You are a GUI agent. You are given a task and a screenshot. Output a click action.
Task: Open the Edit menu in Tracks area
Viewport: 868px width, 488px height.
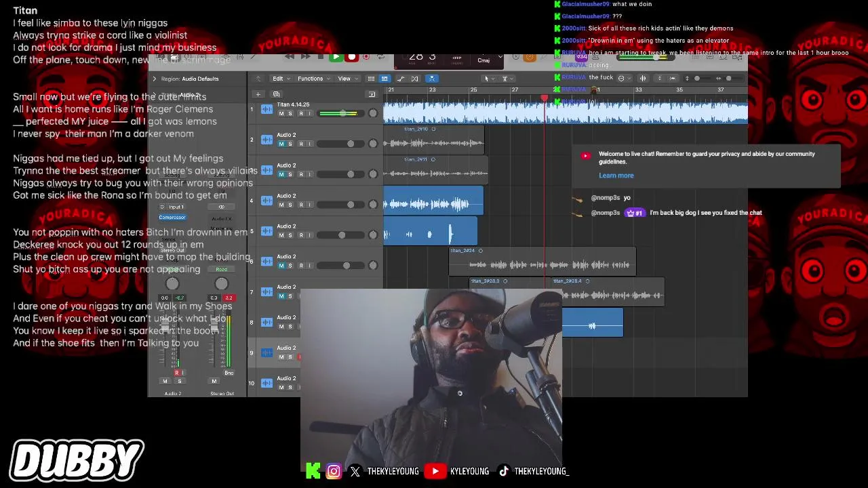click(281, 79)
